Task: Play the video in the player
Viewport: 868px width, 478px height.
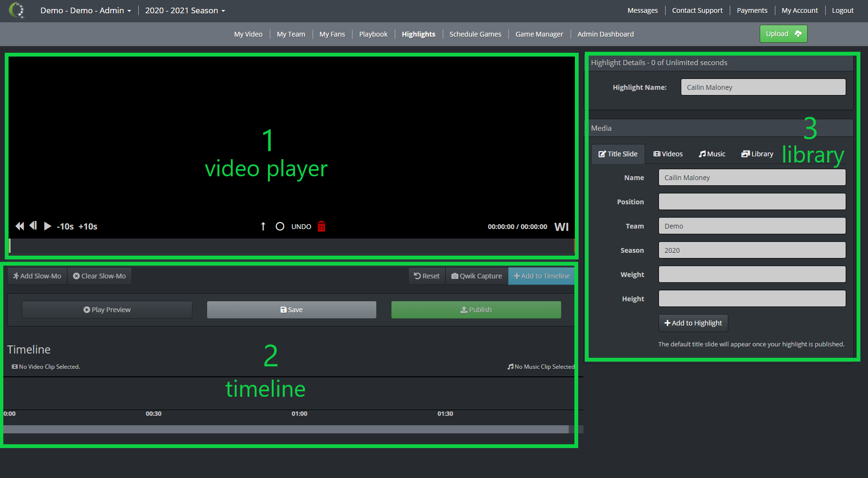Action: click(x=48, y=226)
